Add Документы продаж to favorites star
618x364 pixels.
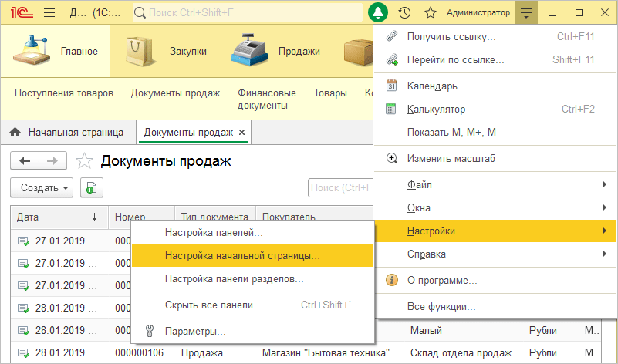84,160
